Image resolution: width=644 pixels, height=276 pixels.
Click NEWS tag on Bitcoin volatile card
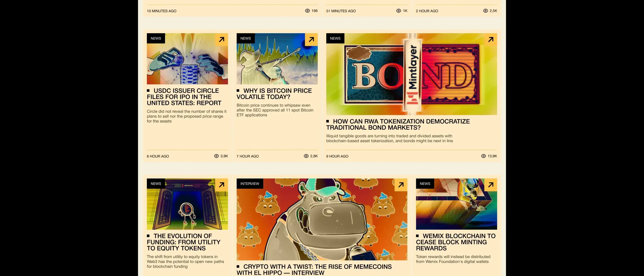click(x=246, y=38)
